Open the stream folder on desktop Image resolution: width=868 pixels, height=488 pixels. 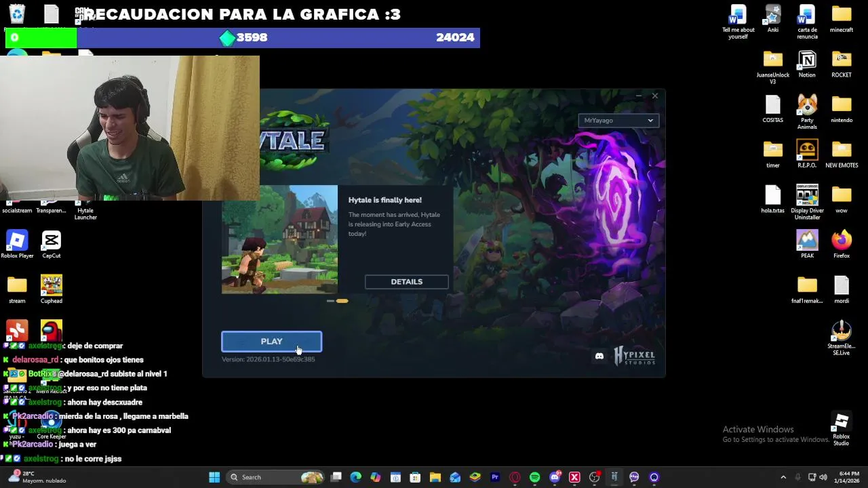click(x=17, y=290)
